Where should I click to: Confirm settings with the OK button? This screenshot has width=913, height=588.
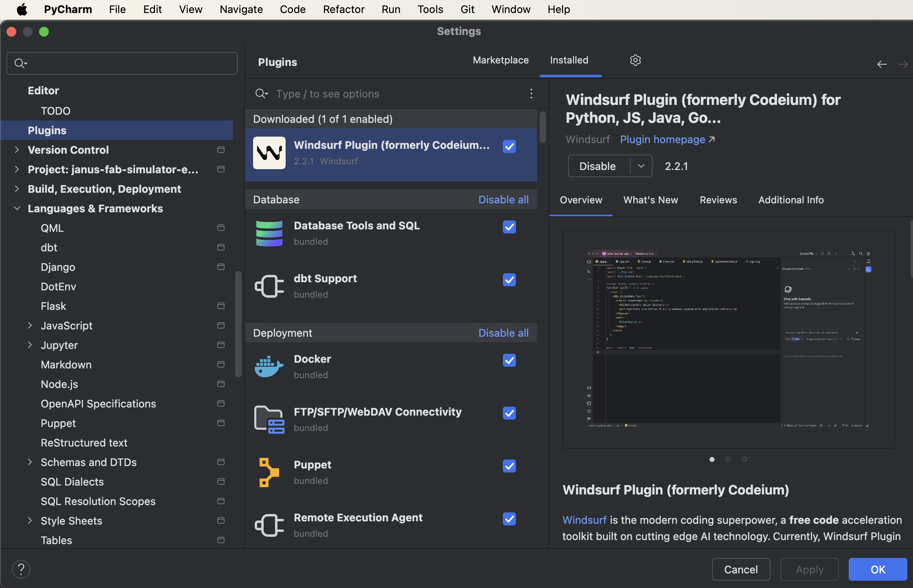(x=878, y=569)
